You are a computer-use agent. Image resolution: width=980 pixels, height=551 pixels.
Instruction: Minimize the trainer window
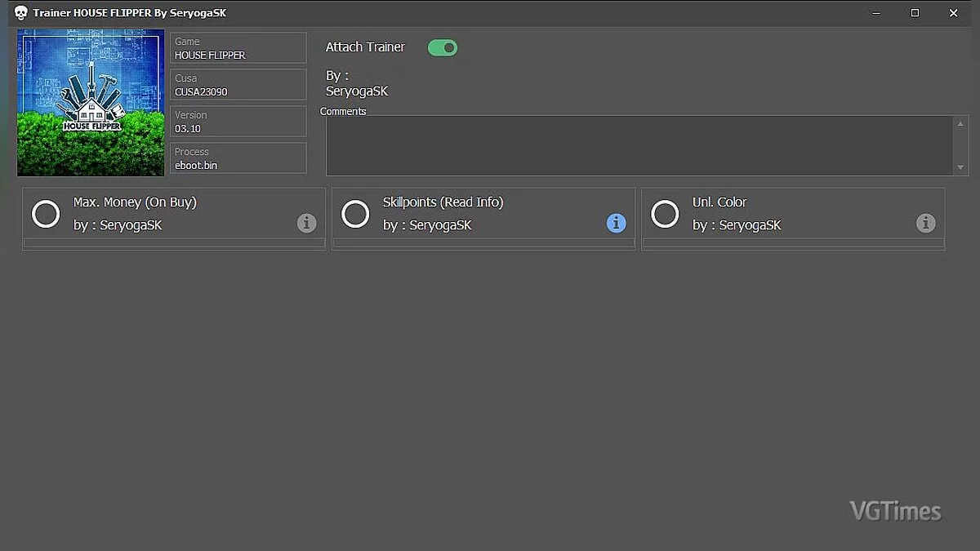877,13
